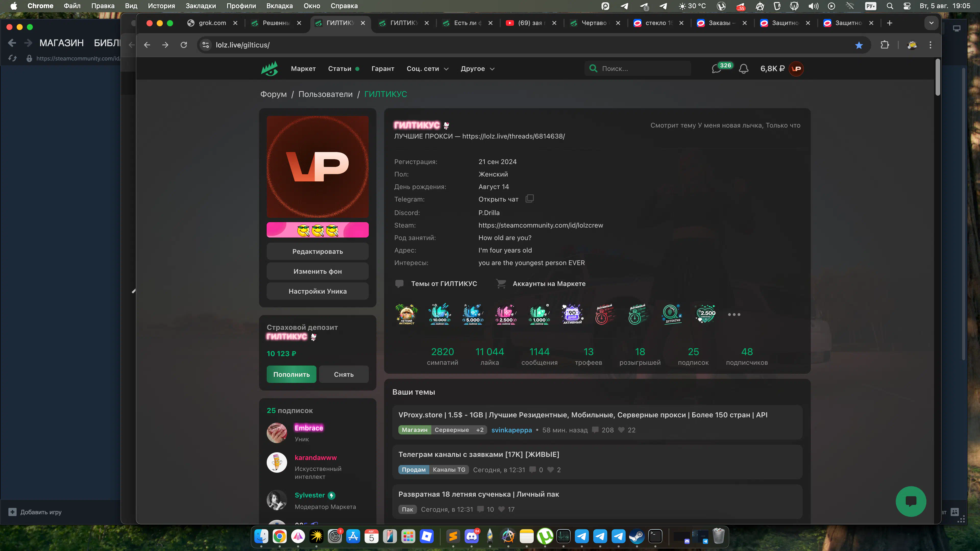Click the Spotlight search icon in menu bar
This screenshot has width=980, height=551.
tap(890, 6)
